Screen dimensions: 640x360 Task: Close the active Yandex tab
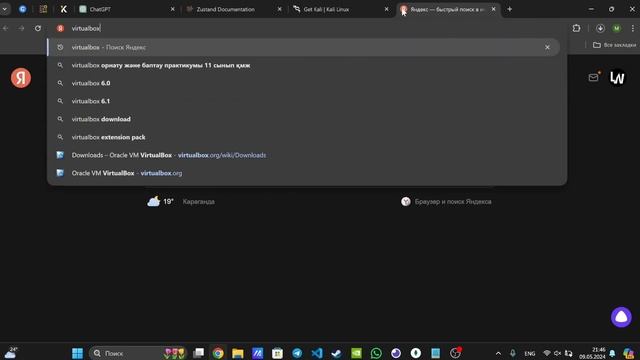point(493,9)
